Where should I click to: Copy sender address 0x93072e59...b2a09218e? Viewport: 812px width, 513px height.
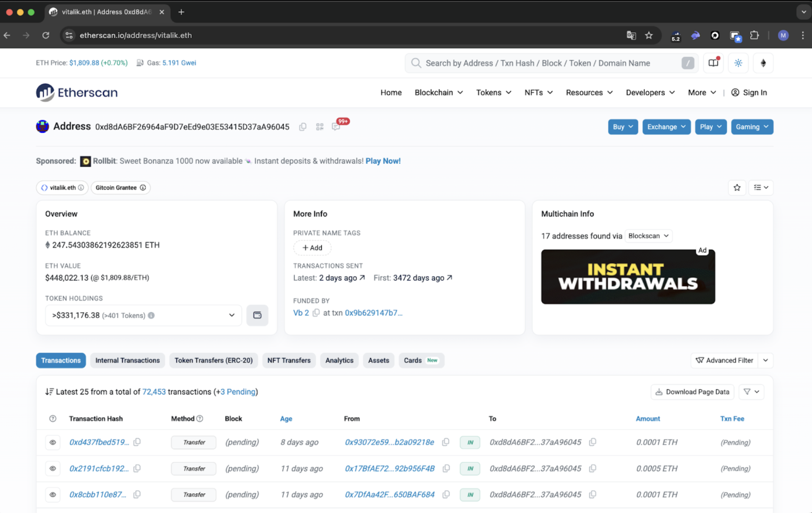click(446, 442)
